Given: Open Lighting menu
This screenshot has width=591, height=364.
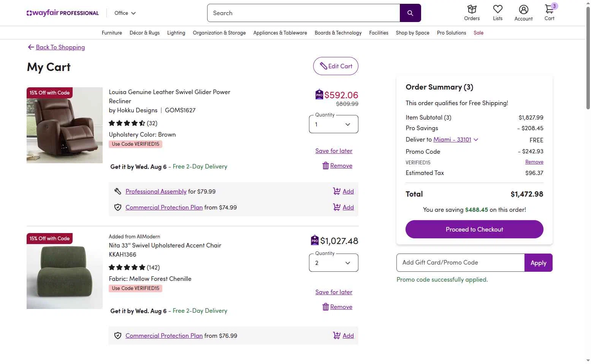Looking at the screenshot, I should tap(176, 33).
